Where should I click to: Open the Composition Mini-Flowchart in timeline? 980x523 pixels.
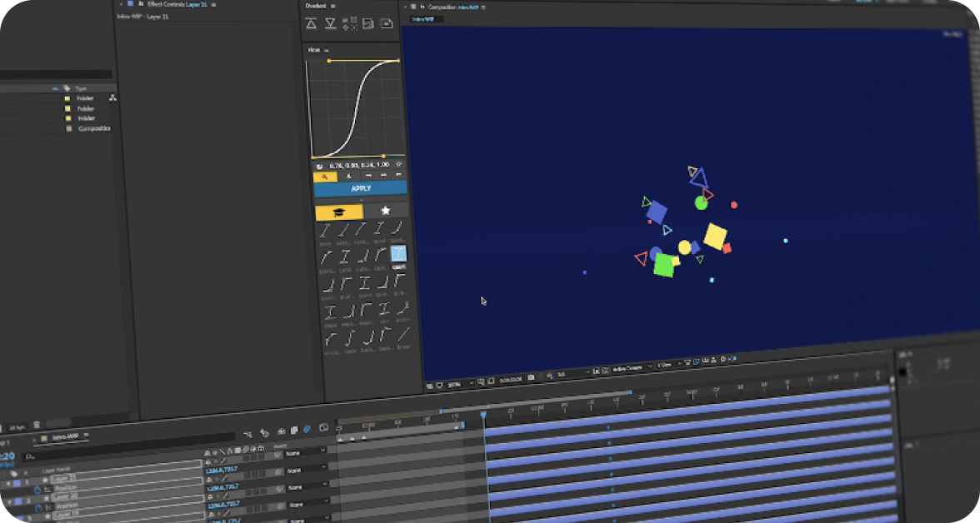click(247, 434)
